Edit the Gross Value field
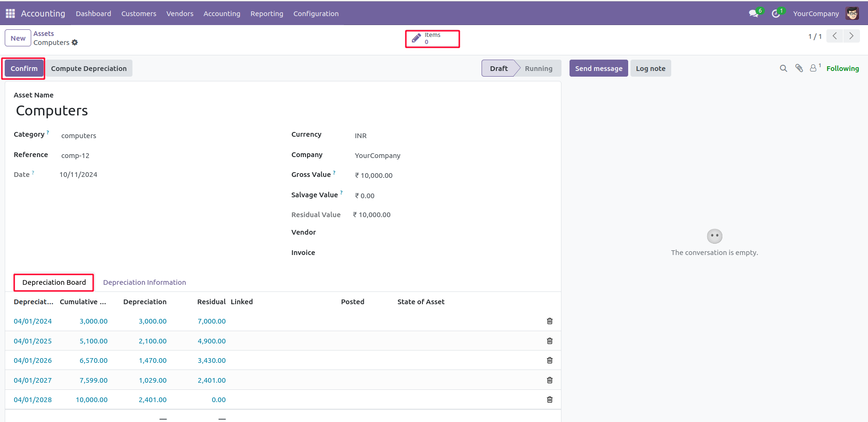Screen dimensions: 868x422 pos(426,176)
